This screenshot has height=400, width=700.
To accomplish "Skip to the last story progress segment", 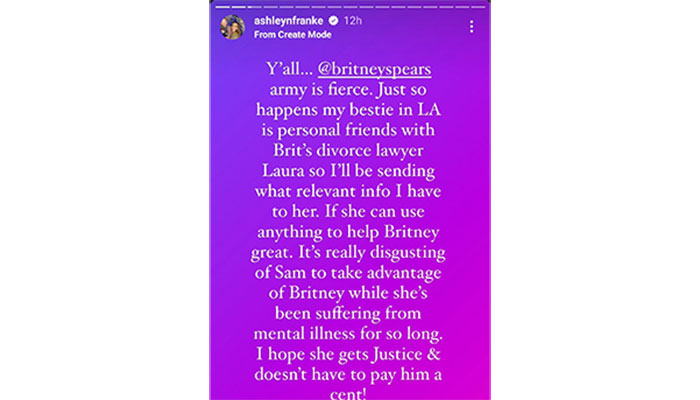I will [478, 7].
